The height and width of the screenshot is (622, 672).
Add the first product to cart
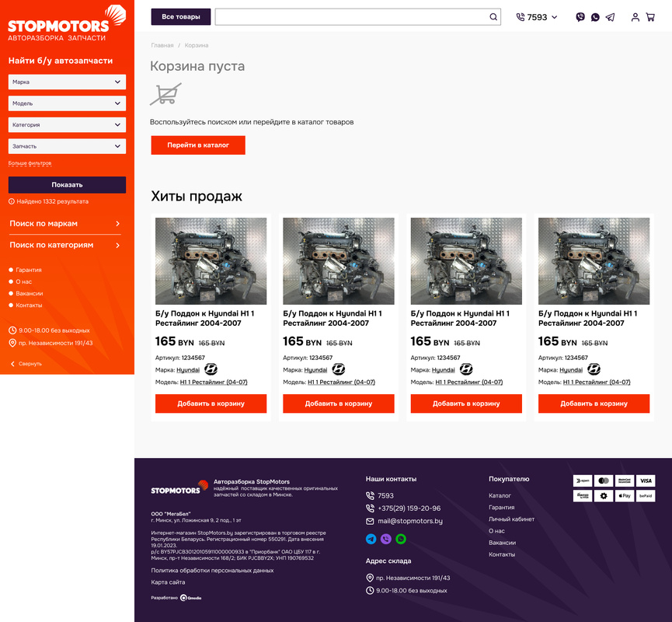pos(211,404)
